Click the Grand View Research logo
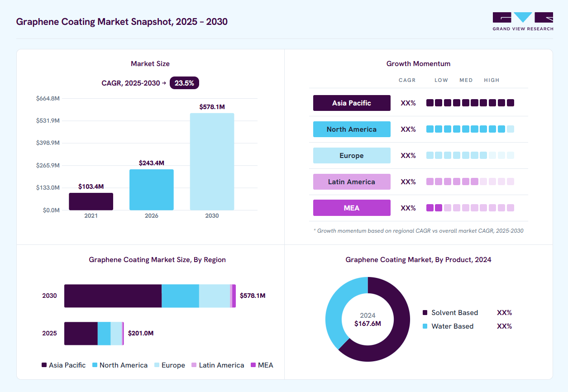The image size is (568, 392). (x=523, y=21)
